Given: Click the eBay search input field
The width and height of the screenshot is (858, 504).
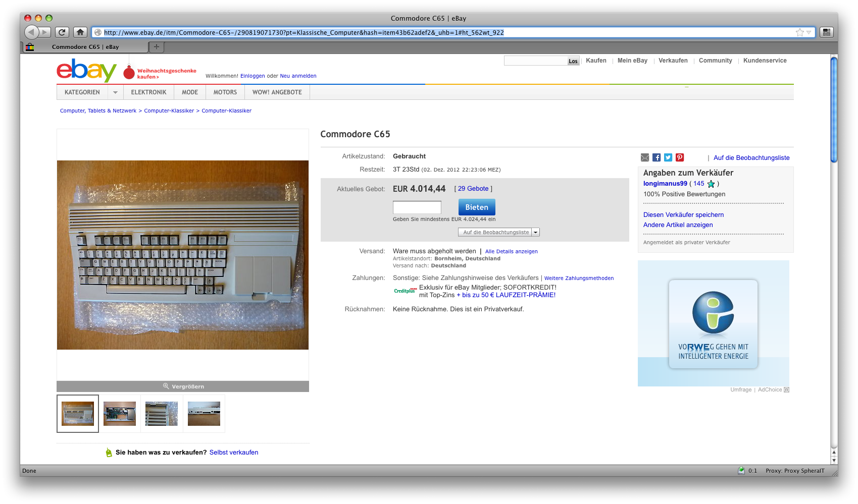Looking at the screenshot, I should pos(536,61).
